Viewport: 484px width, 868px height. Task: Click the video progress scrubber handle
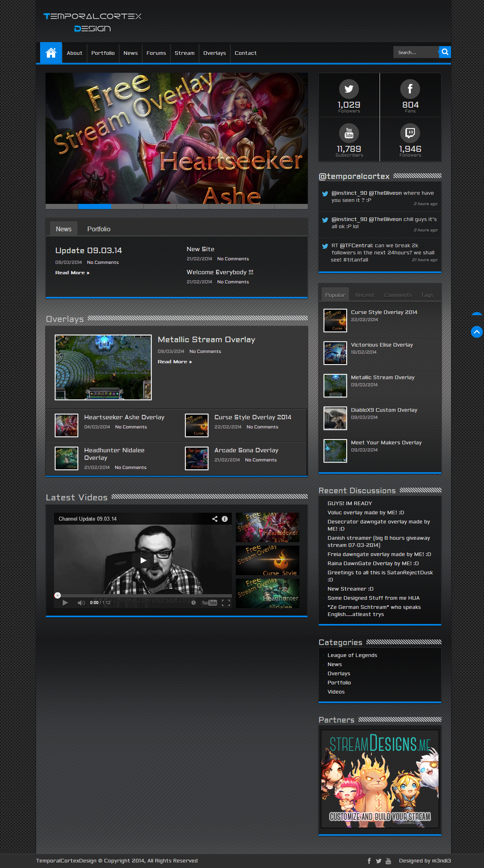pos(58,595)
